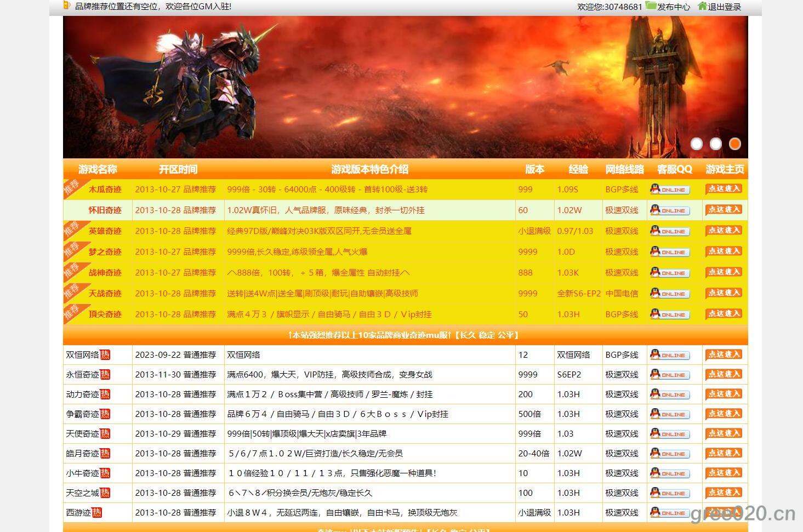The width and height of the screenshot is (803, 532).
Task: Click QQ online icon for 木瓜奇迹
Action: (x=669, y=190)
